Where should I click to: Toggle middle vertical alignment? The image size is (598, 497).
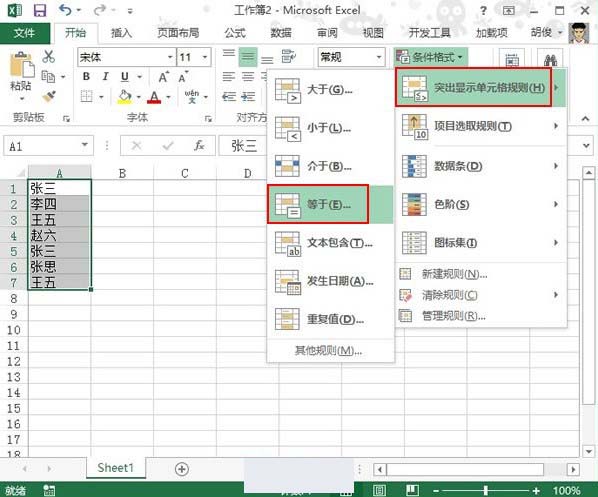point(248,57)
